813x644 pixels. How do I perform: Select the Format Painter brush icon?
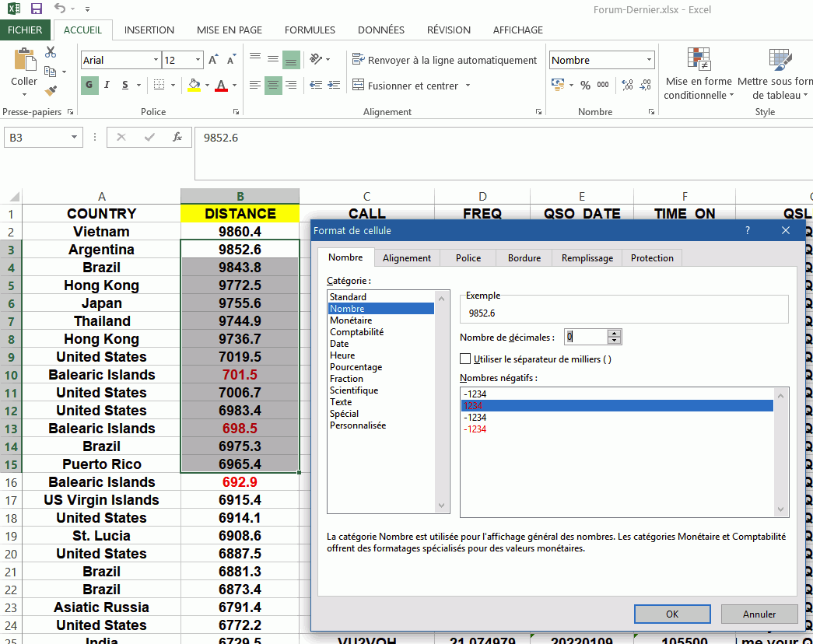(x=51, y=90)
